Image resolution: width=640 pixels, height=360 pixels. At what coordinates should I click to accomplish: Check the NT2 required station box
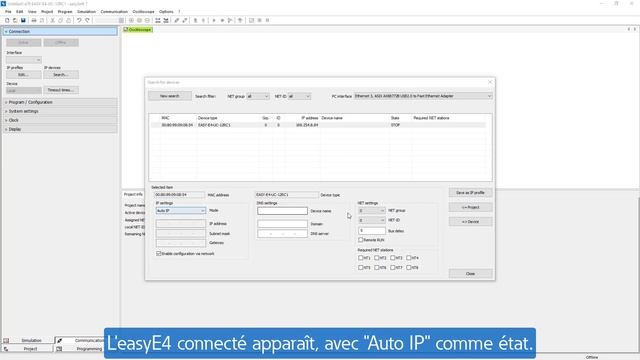[377, 258]
